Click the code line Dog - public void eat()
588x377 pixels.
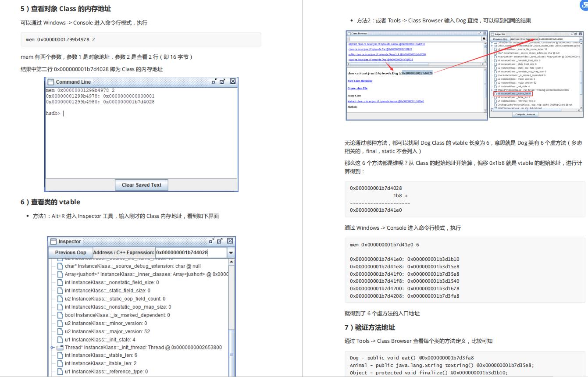click(x=411, y=358)
